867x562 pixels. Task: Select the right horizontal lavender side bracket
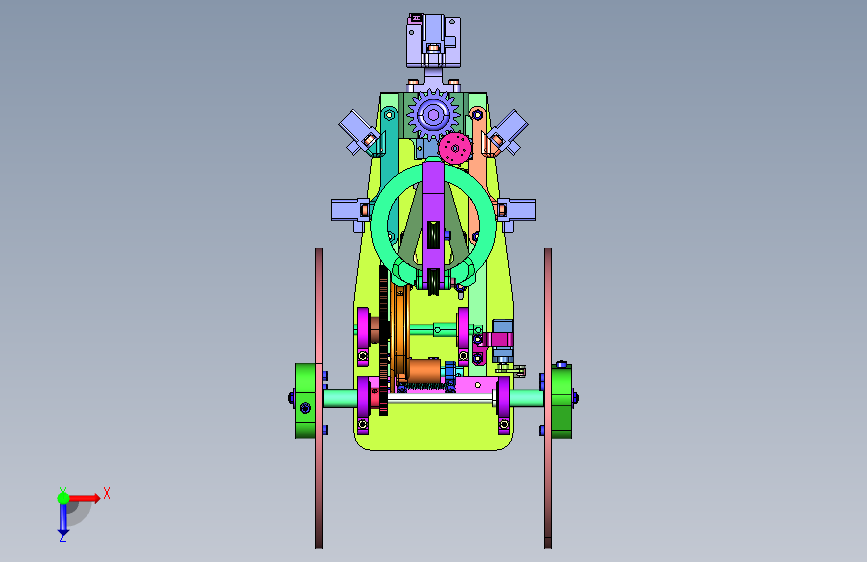pos(518,210)
